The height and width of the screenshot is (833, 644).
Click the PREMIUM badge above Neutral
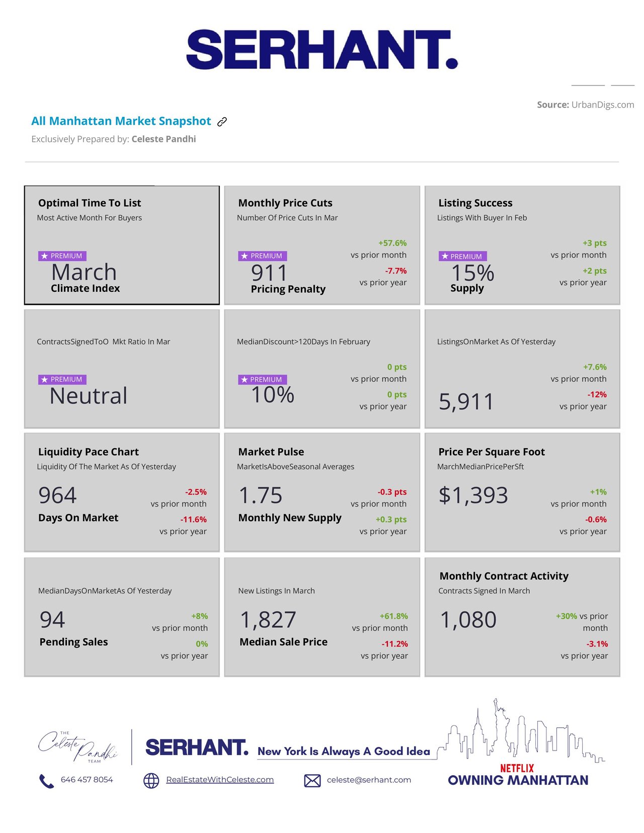62,379
